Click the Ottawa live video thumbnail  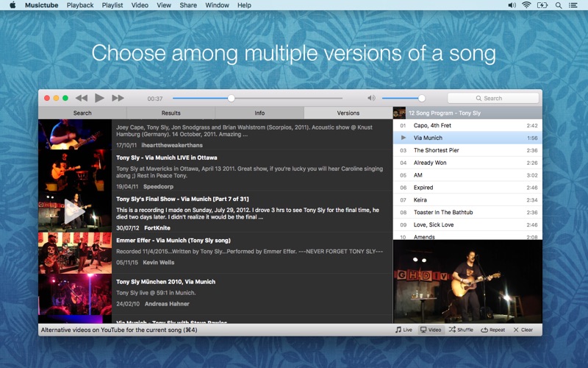[x=75, y=170]
